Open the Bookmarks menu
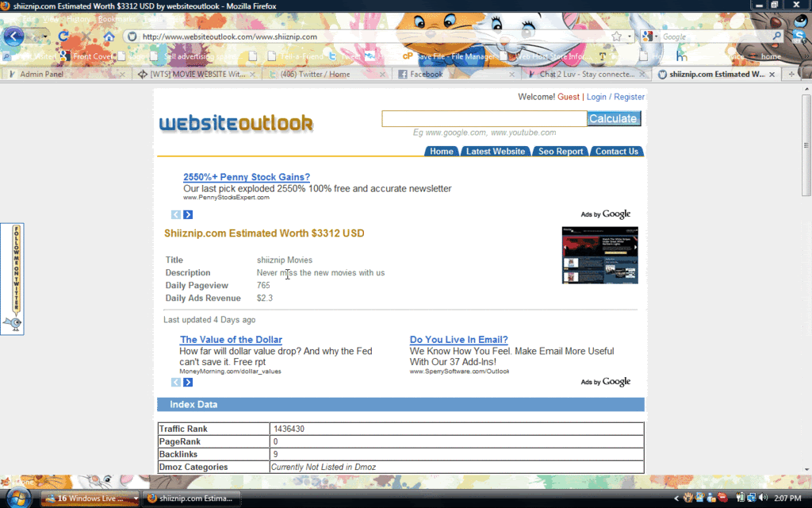The image size is (812, 508). point(116,19)
